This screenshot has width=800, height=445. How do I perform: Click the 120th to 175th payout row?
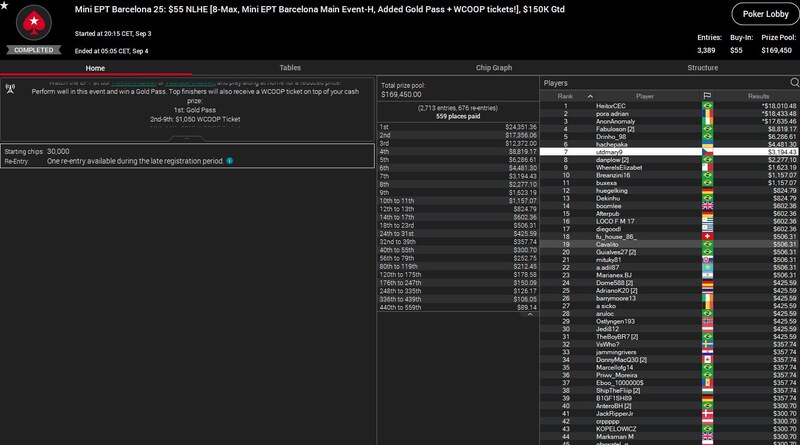point(458,275)
